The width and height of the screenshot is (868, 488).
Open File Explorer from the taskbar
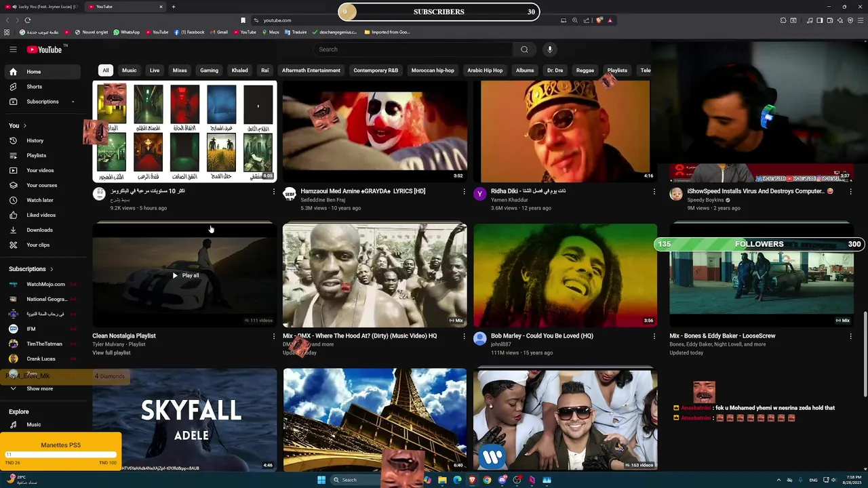442,481
